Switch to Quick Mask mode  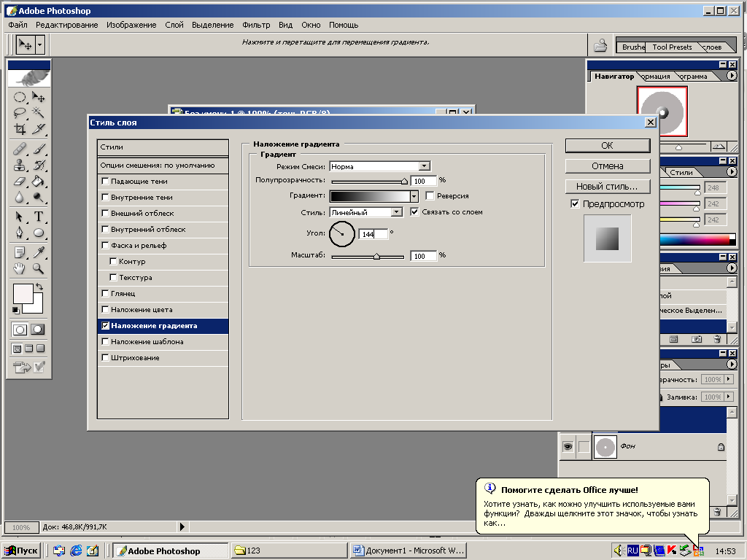(38, 329)
